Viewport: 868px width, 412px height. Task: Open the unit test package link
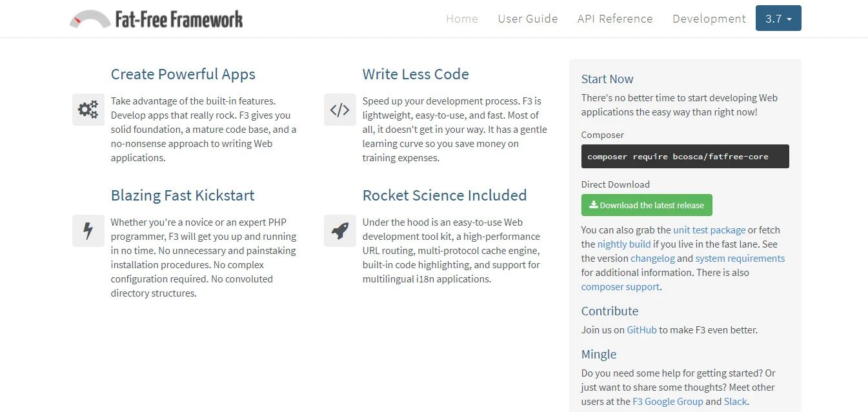click(x=709, y=230)
